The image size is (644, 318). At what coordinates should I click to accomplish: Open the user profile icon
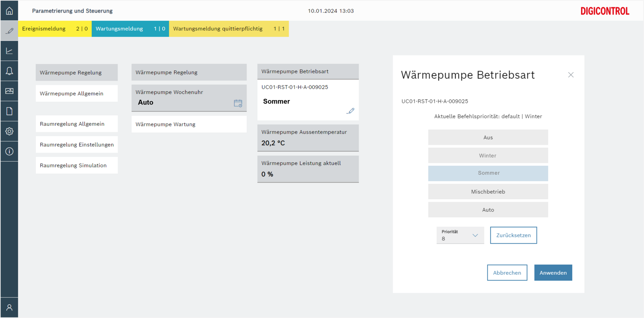pos(9,307)
